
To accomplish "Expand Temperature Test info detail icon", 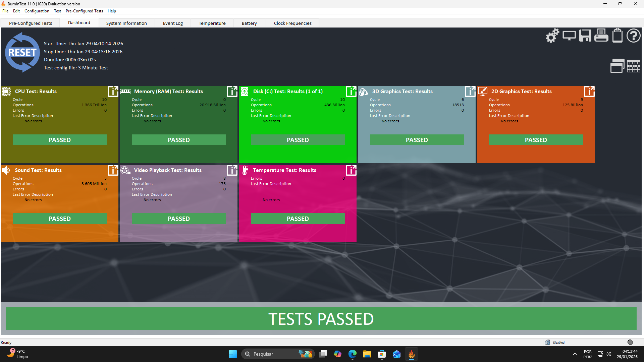I will 351,170.
